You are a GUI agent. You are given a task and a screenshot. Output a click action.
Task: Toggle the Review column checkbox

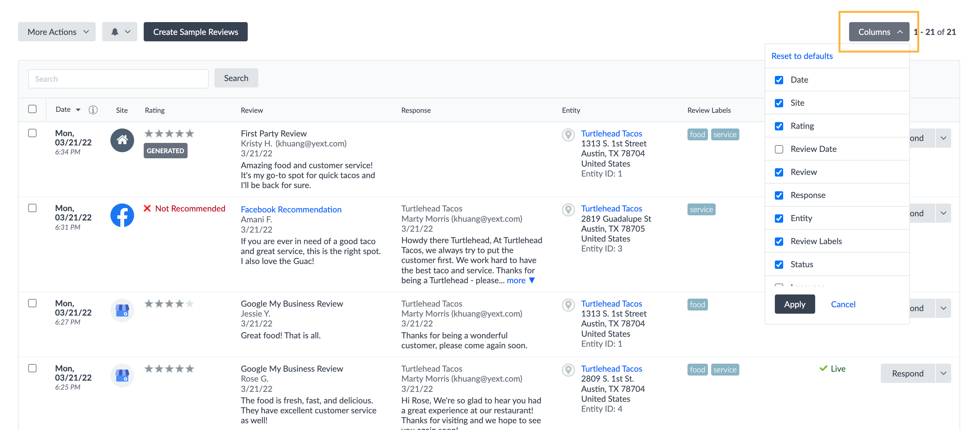[779, 172]
